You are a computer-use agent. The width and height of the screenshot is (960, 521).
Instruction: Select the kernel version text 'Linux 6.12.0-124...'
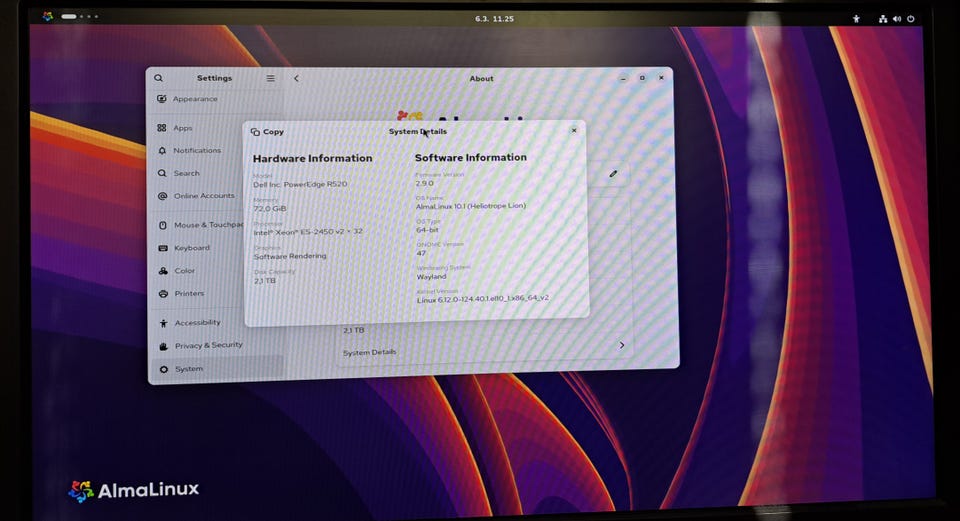[483, 299]
